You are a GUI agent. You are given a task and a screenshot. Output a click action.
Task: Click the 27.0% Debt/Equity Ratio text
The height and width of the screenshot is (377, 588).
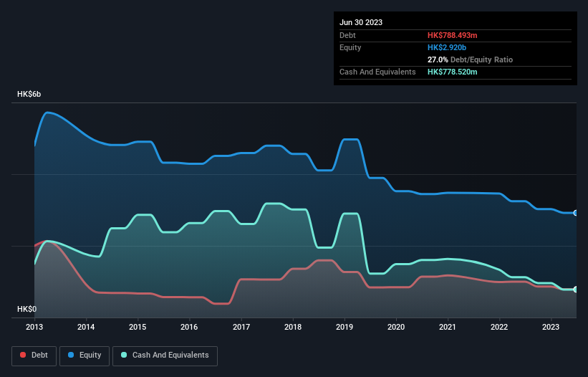tap(470, 59)
